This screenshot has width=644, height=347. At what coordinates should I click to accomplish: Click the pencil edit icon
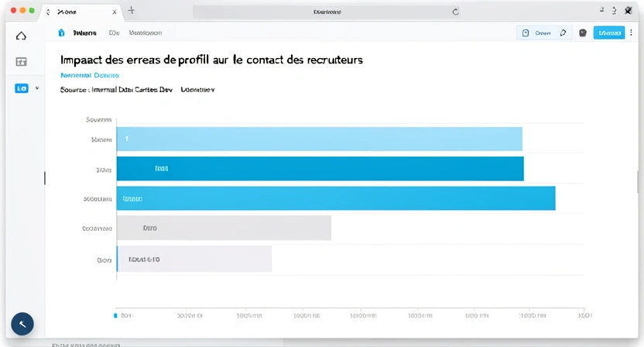point(563,33)
